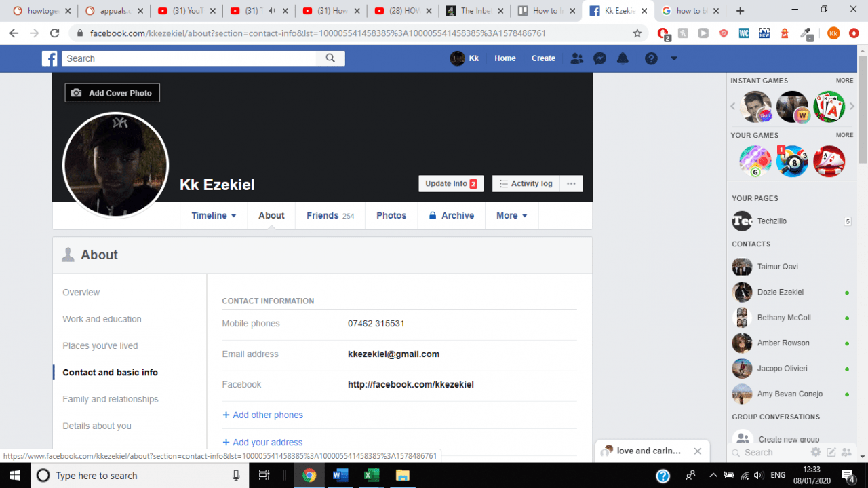Open Excel from the Windows taskbar

click(371, 475)
